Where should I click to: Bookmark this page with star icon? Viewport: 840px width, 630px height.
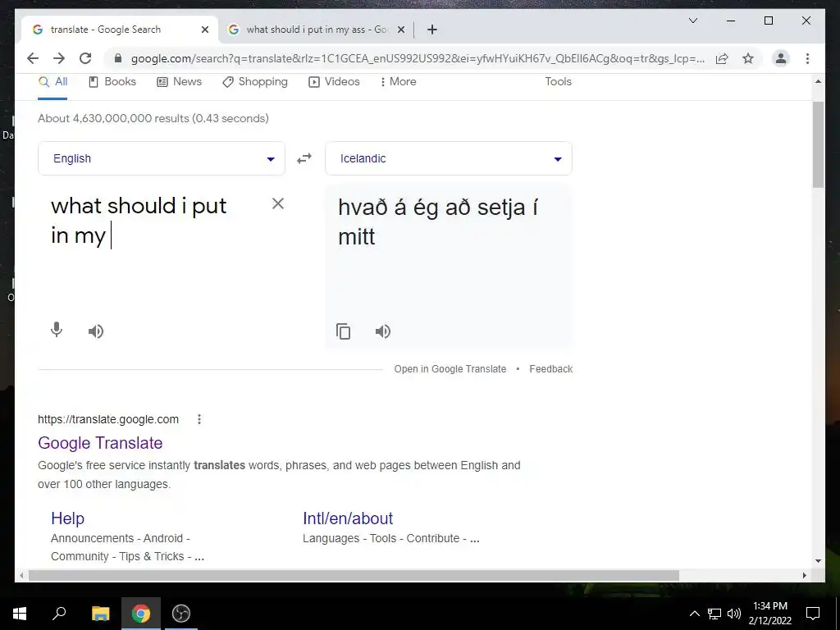point(748,58)
